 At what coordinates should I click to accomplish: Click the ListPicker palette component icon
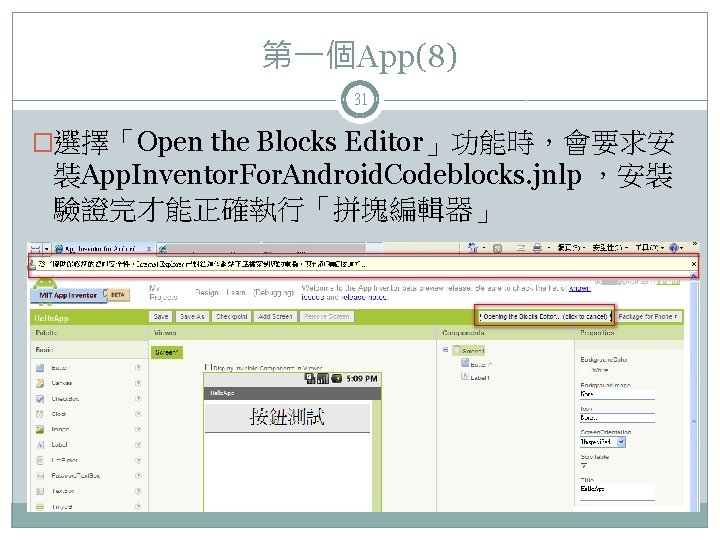coord(40,460)
